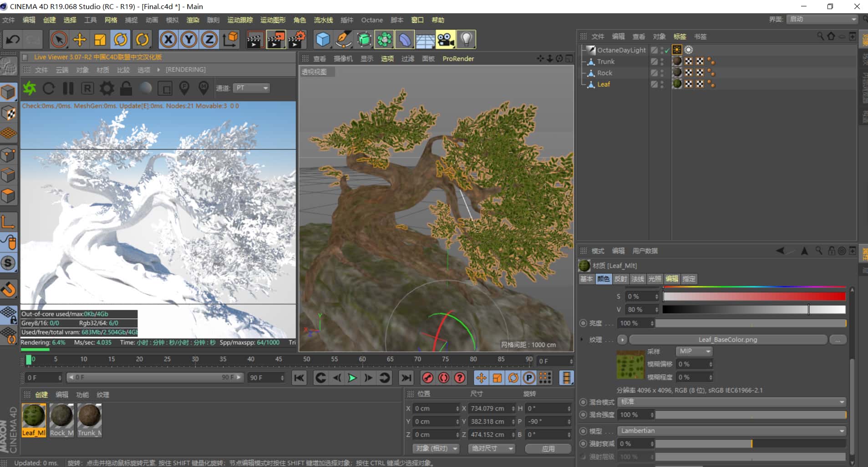868x467 pixels.
Task: Toggle the Y axis lock
Action: point(189,40)
